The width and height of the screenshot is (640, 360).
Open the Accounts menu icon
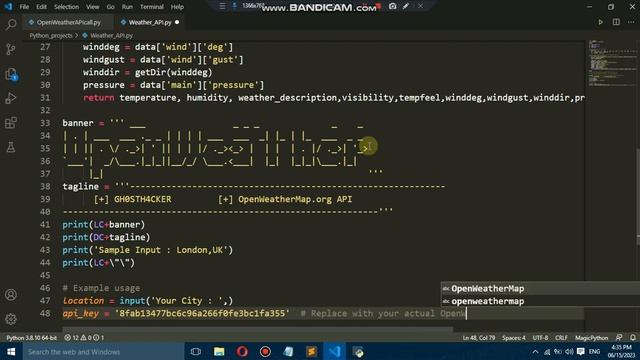pos(11,294)
